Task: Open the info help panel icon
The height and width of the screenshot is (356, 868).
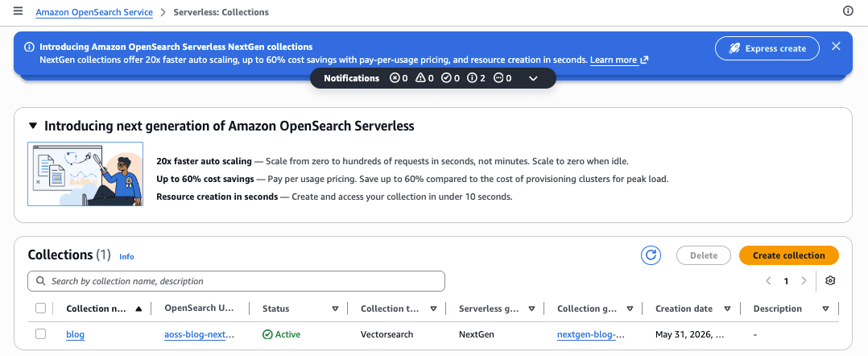Action: [x=848, y=11]
